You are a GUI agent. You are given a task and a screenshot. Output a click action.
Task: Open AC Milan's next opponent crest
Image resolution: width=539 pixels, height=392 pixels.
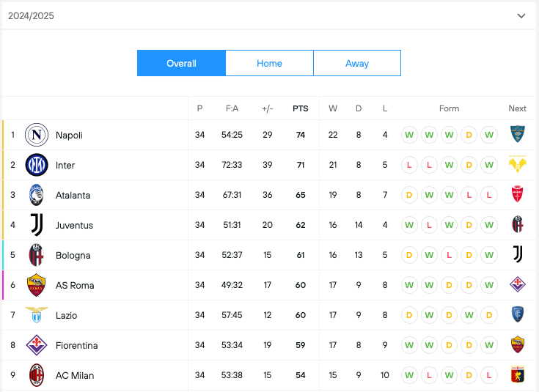click(518, 375)
